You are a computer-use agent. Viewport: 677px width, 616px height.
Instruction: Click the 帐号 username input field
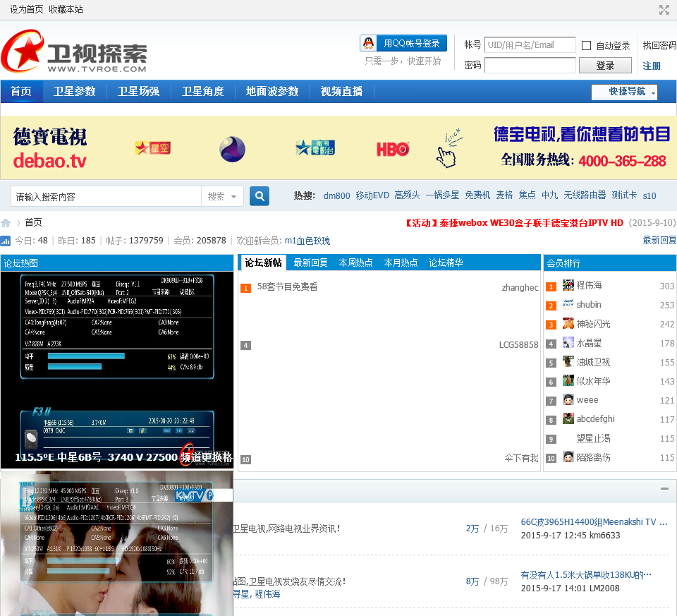(530, 45)
